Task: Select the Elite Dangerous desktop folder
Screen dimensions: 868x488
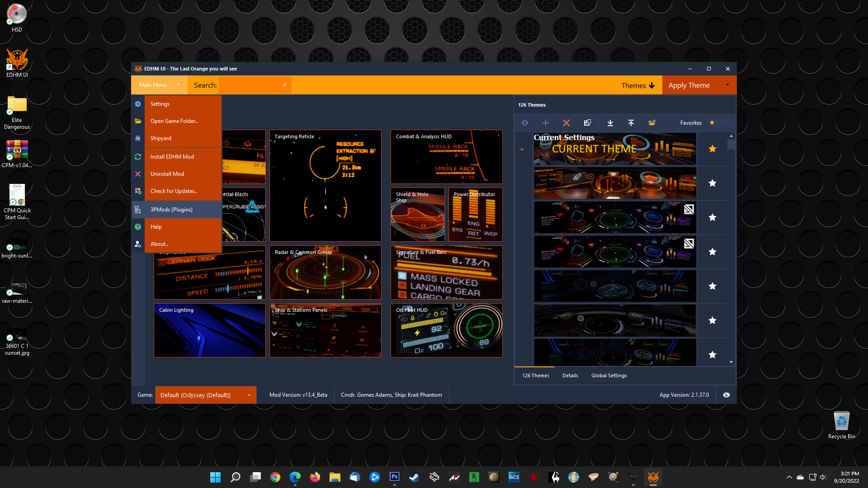Action: (x=17, y=113)
